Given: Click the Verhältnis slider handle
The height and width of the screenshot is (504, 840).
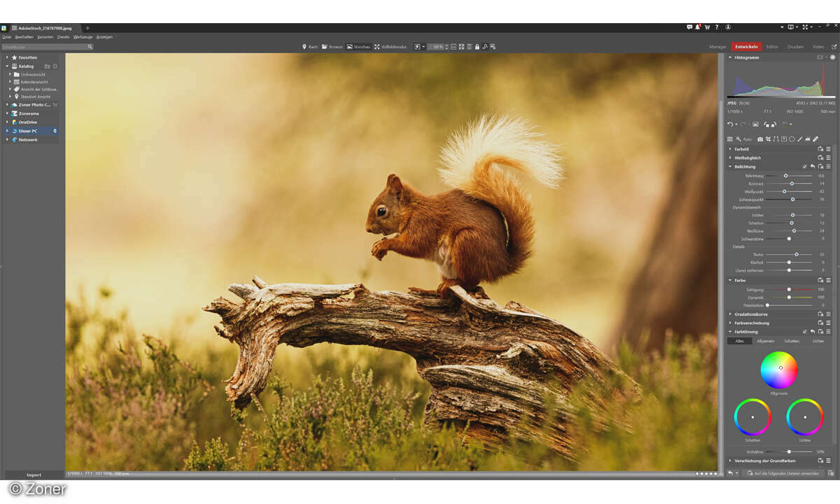Looking at the screenshot, I should point(789,451).
